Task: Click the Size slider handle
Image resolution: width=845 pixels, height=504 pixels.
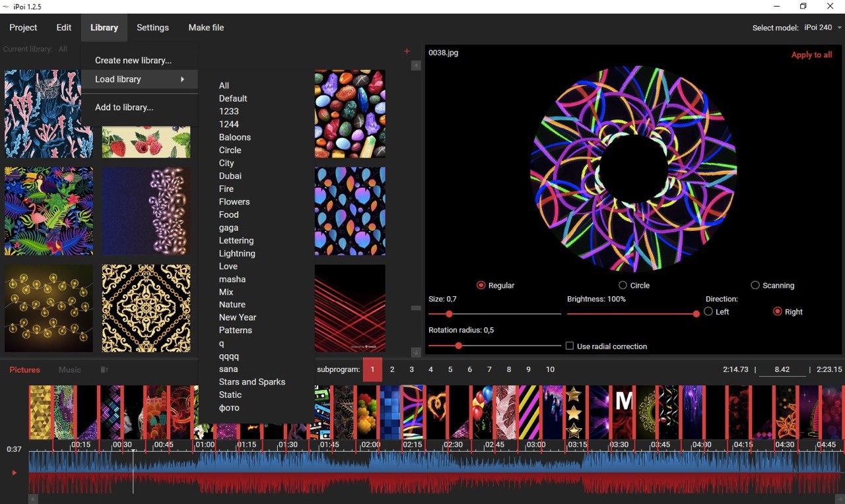Action: coord(449,314)
